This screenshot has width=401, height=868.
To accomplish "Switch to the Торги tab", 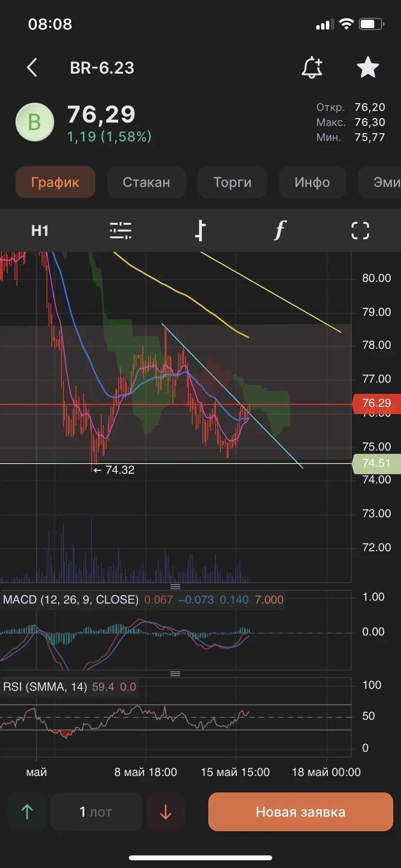I will click(232, 182).
